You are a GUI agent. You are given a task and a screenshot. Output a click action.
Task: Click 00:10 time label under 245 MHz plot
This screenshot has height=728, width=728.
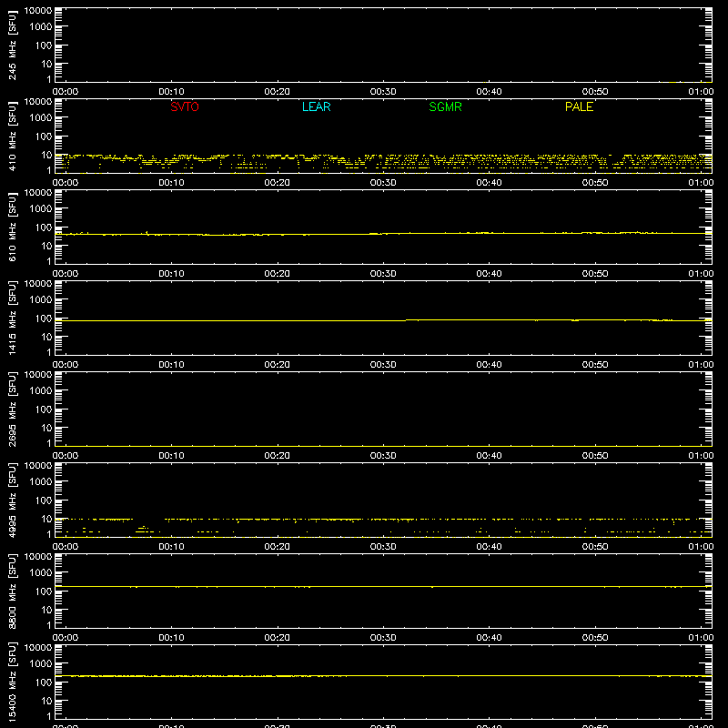coord(171,92)
